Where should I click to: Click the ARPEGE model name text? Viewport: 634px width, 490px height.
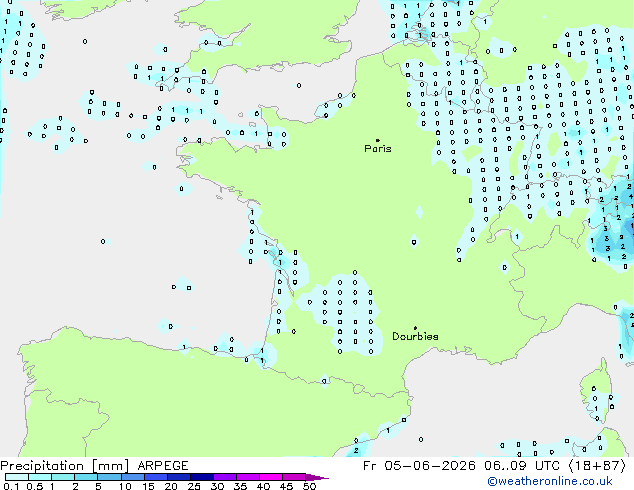click(x=163, y=466)
